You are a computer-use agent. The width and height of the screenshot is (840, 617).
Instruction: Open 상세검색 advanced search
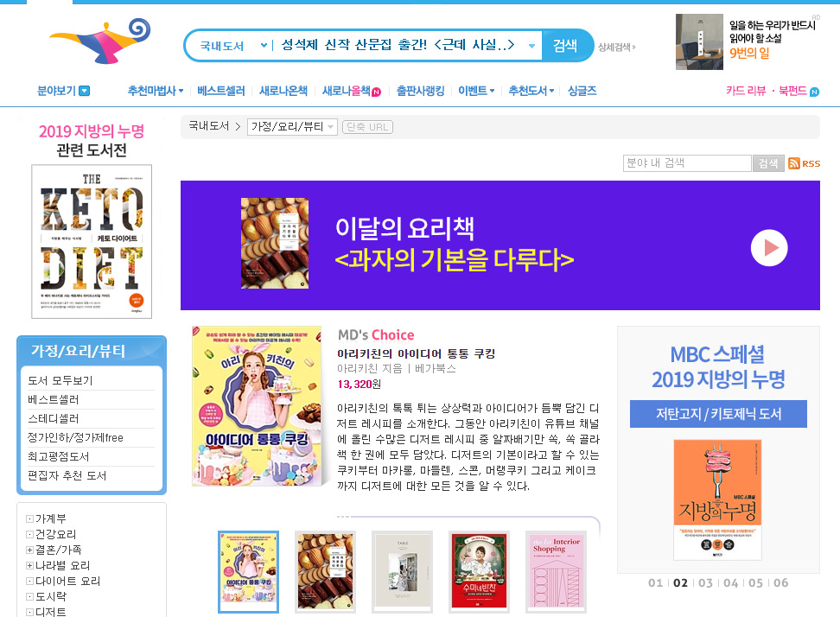tap(617, 48)
